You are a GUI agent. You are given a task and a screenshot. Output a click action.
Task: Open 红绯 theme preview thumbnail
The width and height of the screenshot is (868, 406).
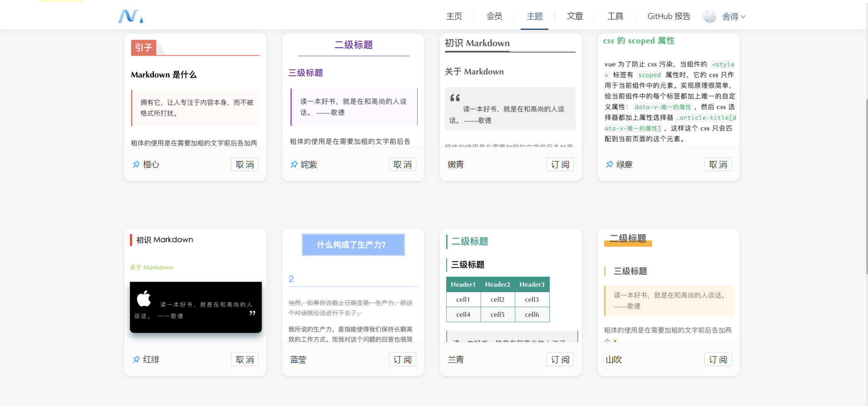click(195, 285)
